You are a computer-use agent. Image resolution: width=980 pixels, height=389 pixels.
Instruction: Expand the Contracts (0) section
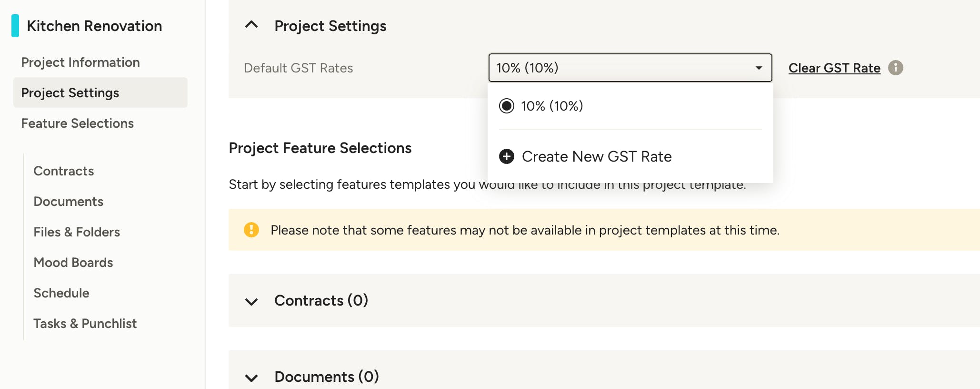[x=251, y=301]
